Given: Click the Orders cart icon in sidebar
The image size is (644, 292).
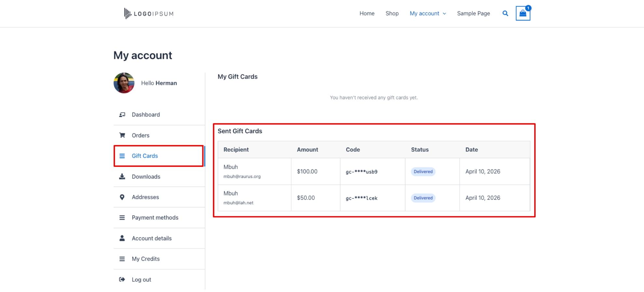Looking at the screenshot, I should (122, 135).
